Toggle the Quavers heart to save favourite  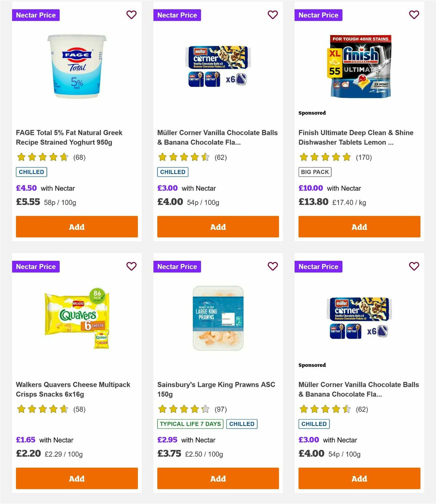[x=131, y=267]
